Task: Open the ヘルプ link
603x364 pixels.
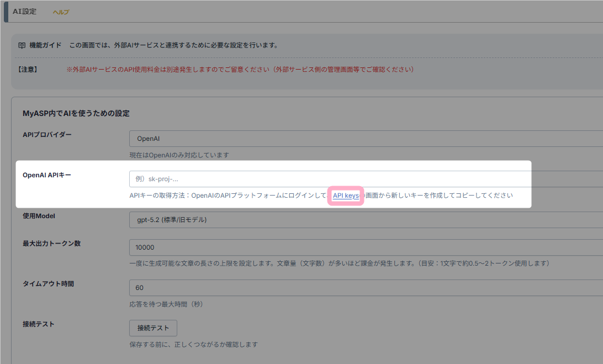Action: click(61, 12)
